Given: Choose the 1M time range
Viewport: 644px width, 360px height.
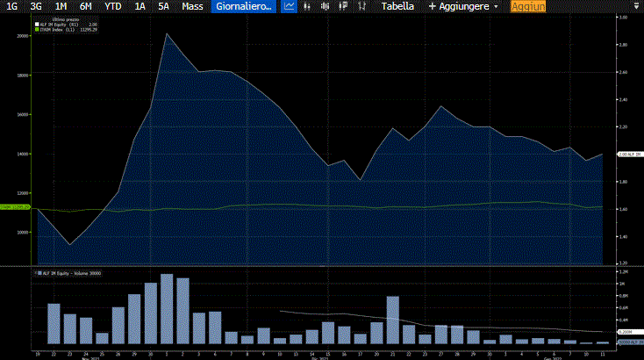Looking at the screenshot, I should point(61,6).
